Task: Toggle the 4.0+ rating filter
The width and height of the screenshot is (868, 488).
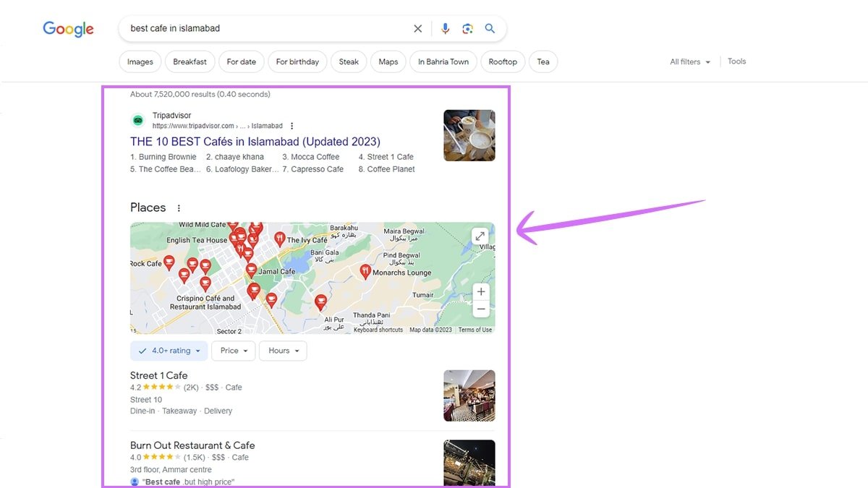Action: (169, 351)
